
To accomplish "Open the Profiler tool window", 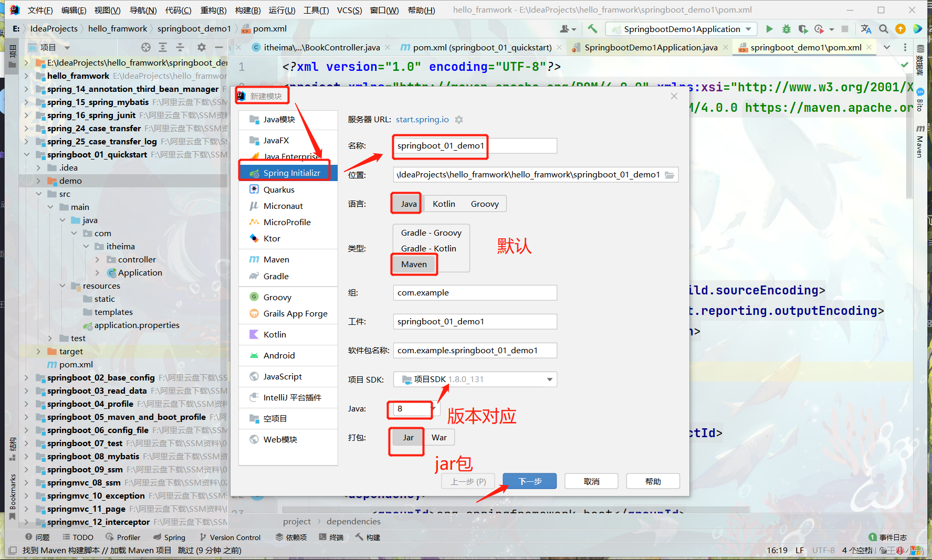I will click(x=123, y=537).
